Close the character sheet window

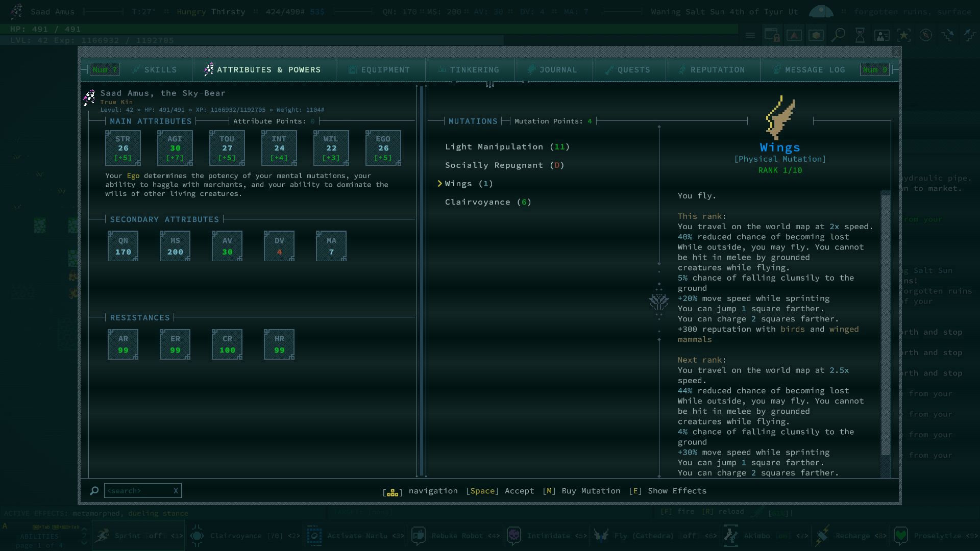pos(896,52)
